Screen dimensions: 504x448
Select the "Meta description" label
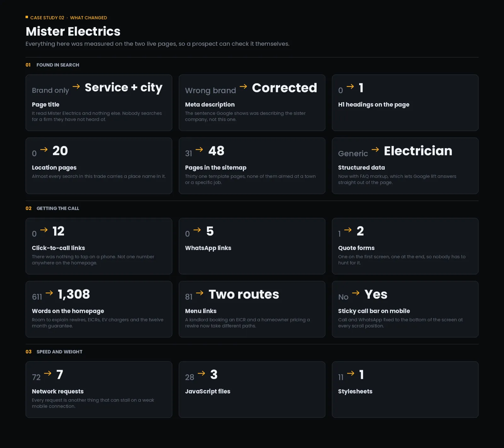click(210, 105)
